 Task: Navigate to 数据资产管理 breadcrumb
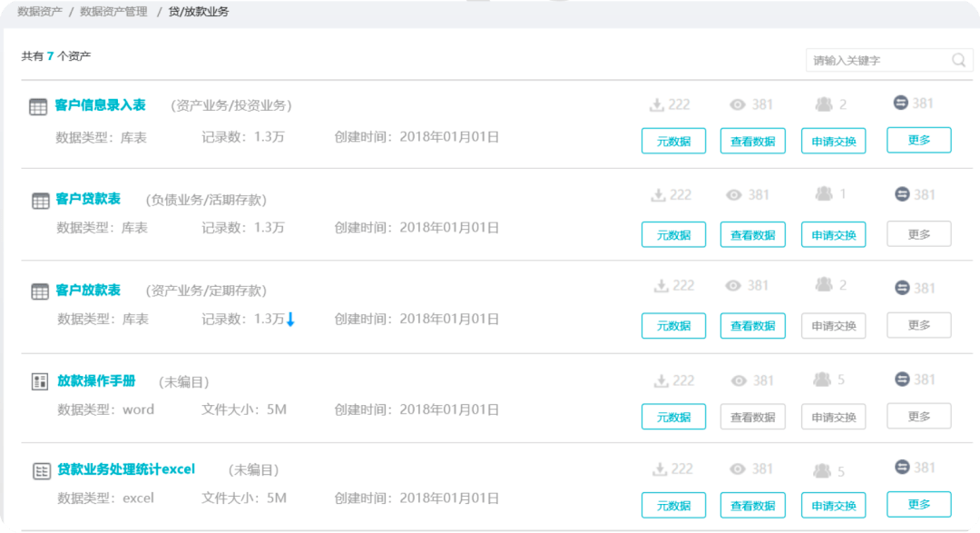(x=113, y=12)
